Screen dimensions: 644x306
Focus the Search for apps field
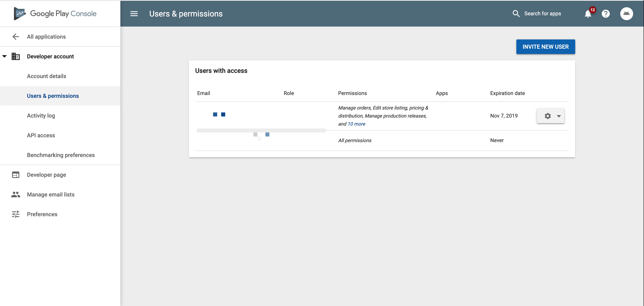click(x=543, y=14)
